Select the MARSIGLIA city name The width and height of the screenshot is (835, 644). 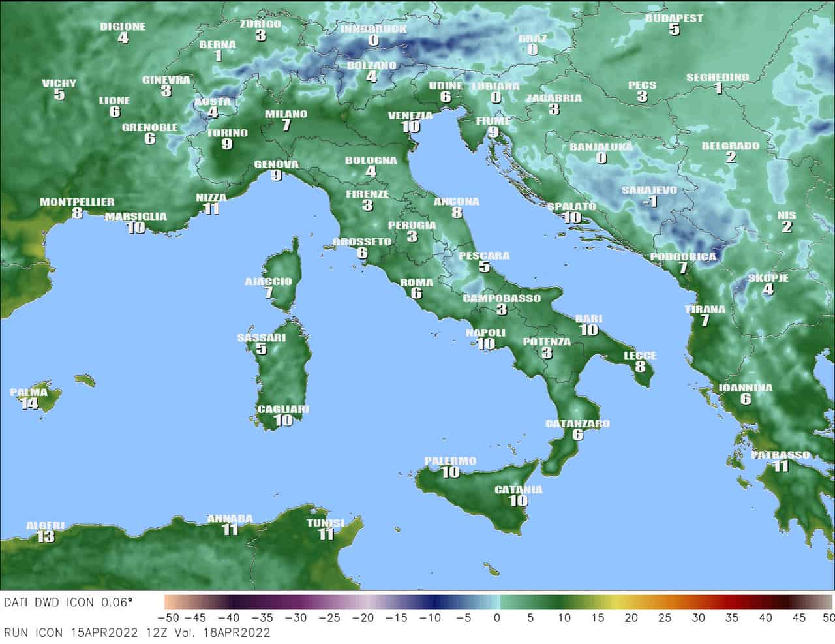click(136, 217)
